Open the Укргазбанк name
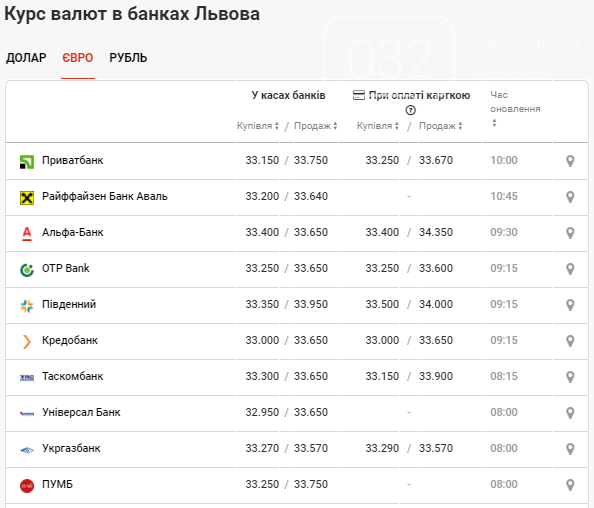 71,449
